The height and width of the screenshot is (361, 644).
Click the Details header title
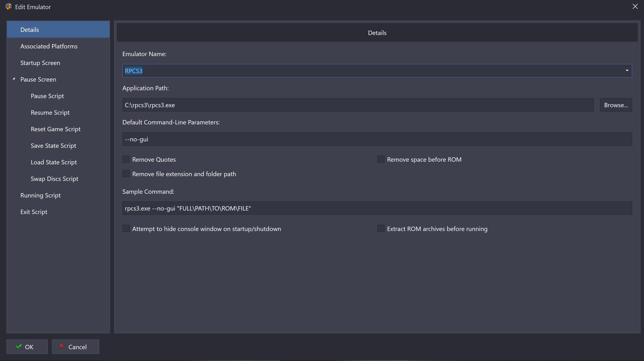[377, 33]
